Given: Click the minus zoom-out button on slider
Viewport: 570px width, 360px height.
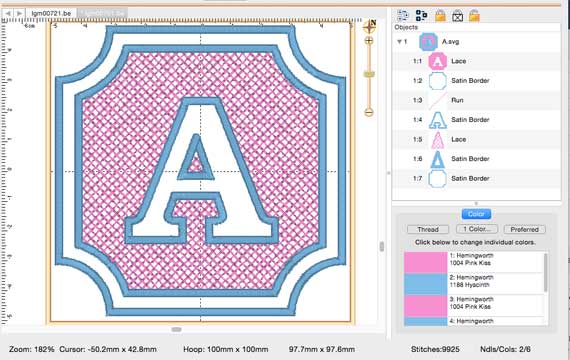Looking at the screenshot, I should click(369, 112).
